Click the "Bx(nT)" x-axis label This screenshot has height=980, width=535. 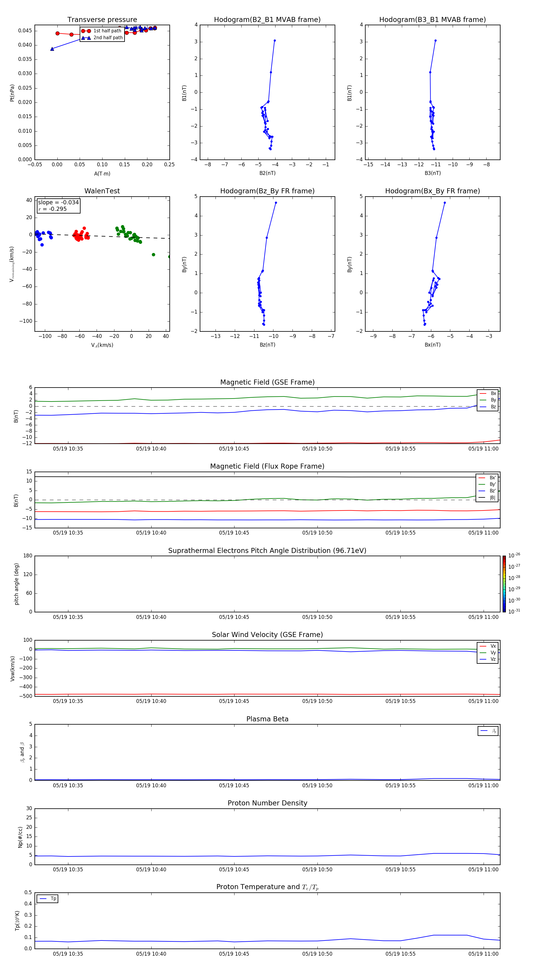tap(432, 345)
